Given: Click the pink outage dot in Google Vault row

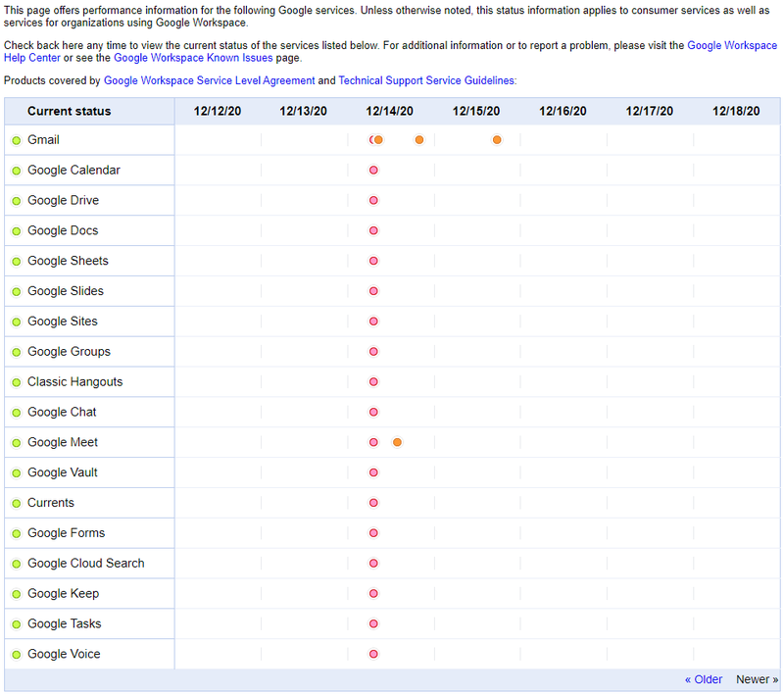Looking at the screenshot, I should pyautogui.click(x=373, y=473).
